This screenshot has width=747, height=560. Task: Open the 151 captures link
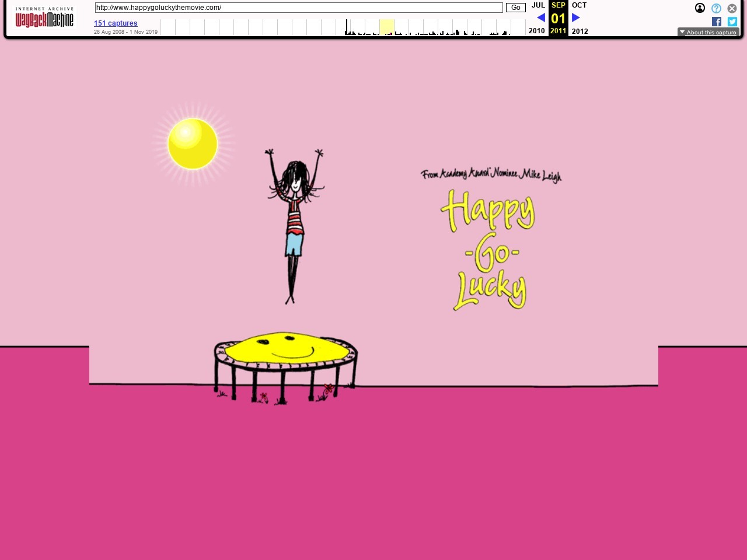click(x=116, y=23)
